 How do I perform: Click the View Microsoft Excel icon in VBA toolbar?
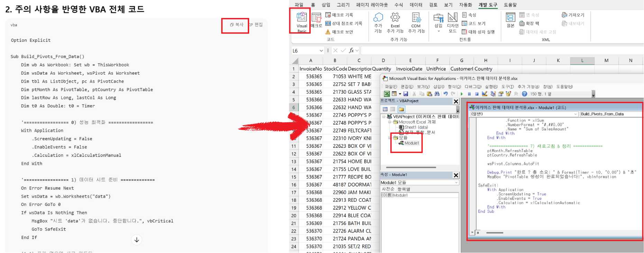[x=387, y=94]
